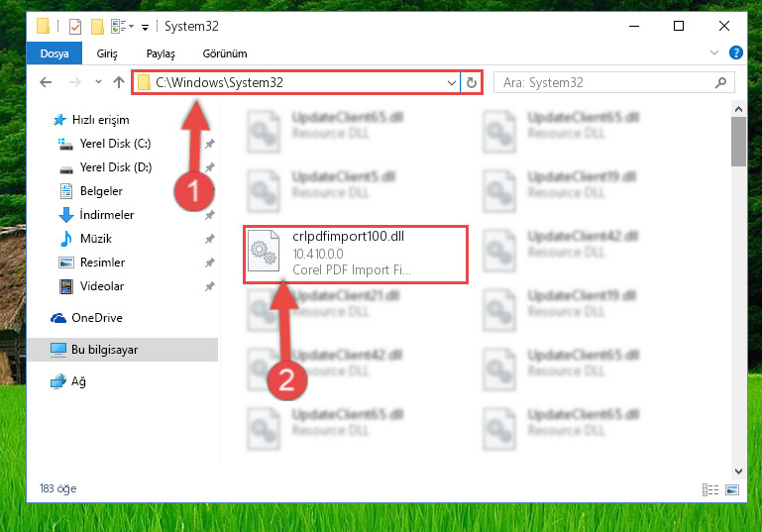
Task: Click the Belgeler document icon
Action: (x=66, y=191)
